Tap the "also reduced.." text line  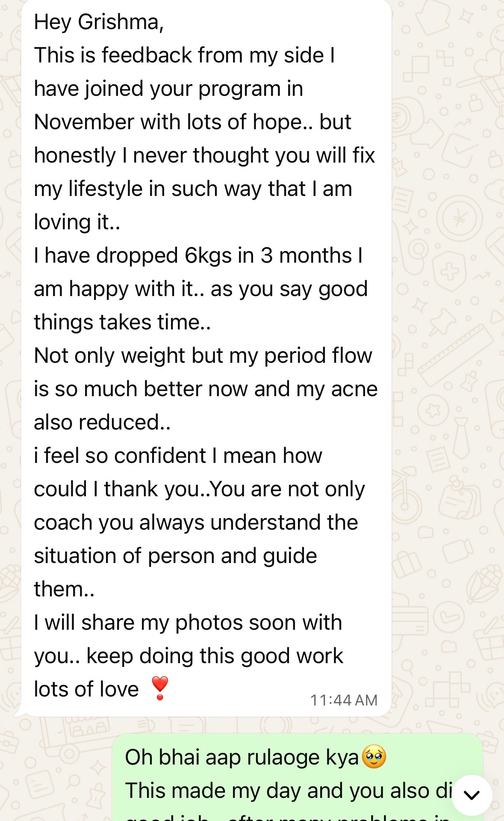102,422
